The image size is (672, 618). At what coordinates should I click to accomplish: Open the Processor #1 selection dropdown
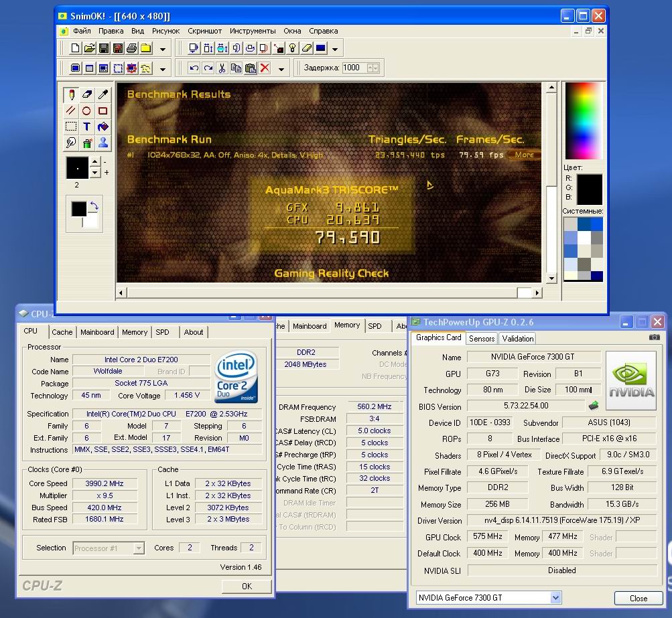(139, 548)
